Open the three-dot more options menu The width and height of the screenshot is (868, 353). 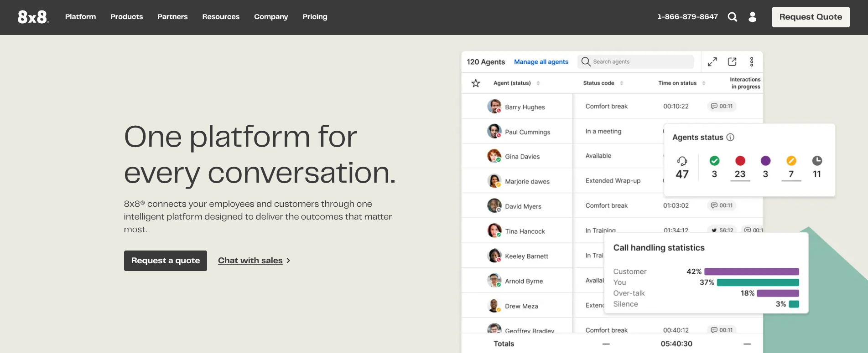coord(752,61)
